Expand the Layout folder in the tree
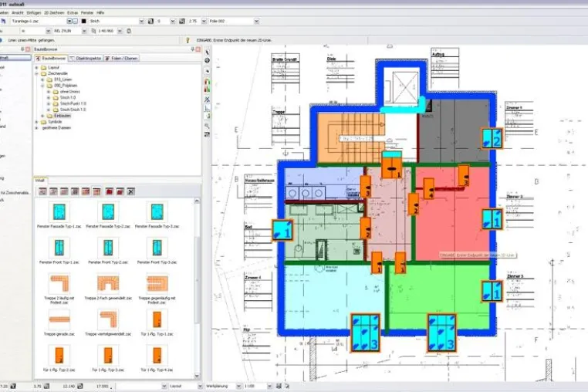The width and height of the screenshot is (588, 392). pos(37,68)
